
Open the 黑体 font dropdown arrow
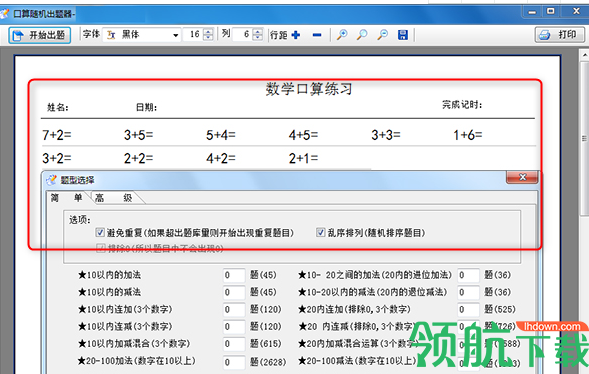point(175,35)
